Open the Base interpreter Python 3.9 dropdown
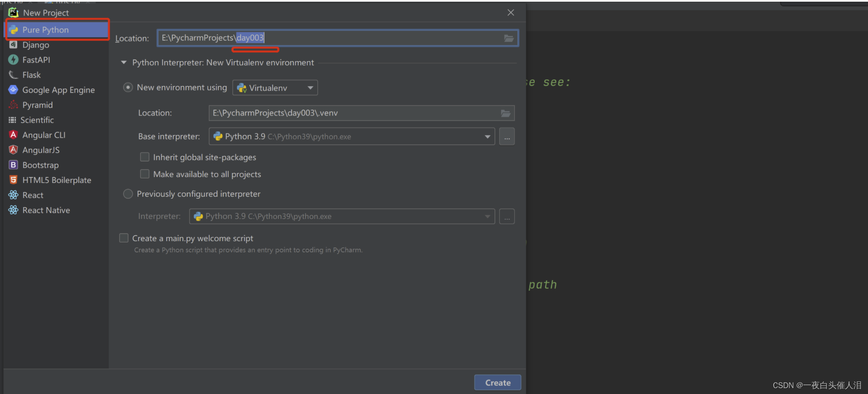The image size is (868, 394). click(x=352, y=136)
